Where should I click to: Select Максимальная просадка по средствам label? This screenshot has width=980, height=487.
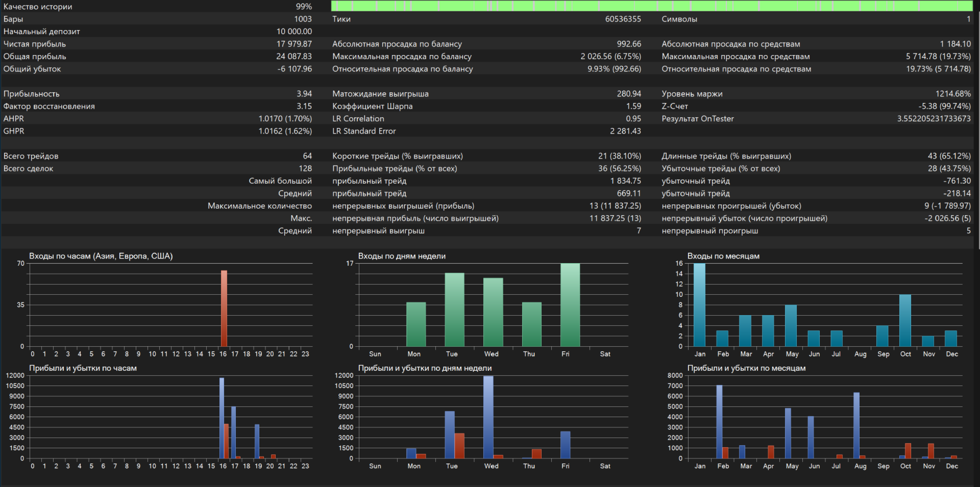pos(736,57)
